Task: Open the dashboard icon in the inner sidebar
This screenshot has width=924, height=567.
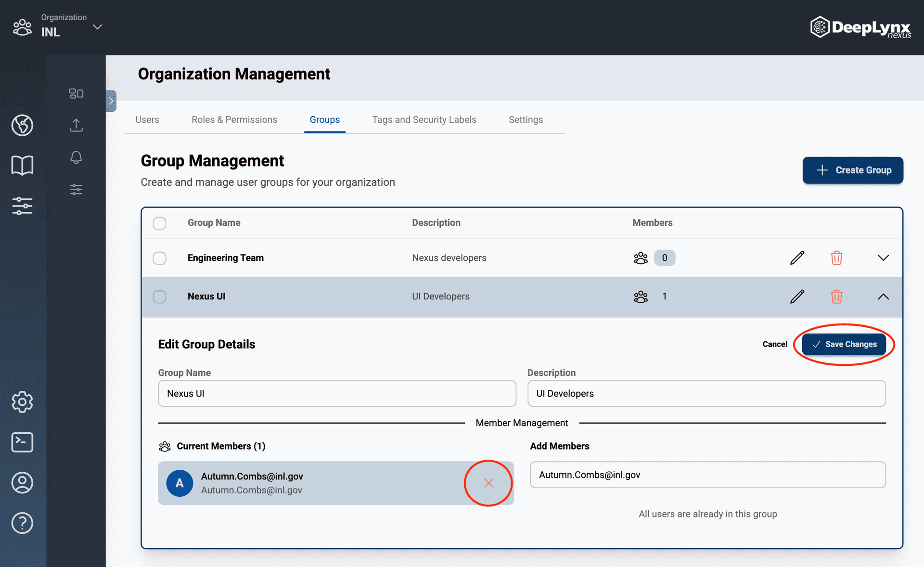Action: (76, 93)
